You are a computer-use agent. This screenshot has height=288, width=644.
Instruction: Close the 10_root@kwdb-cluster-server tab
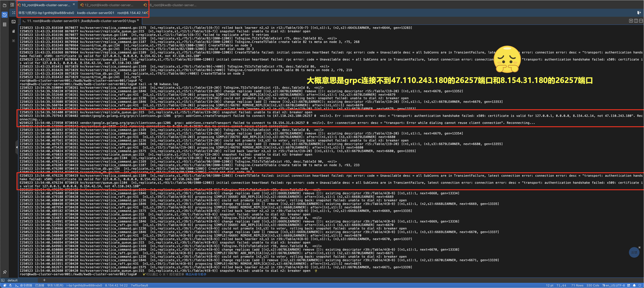pos(74,4)
